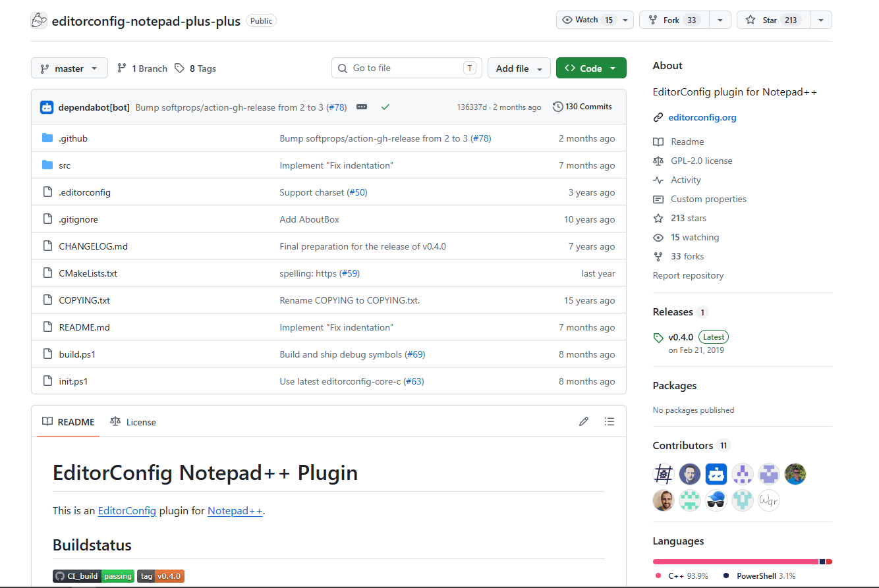Open the Fork options dropdown arrow

[720, 20]
